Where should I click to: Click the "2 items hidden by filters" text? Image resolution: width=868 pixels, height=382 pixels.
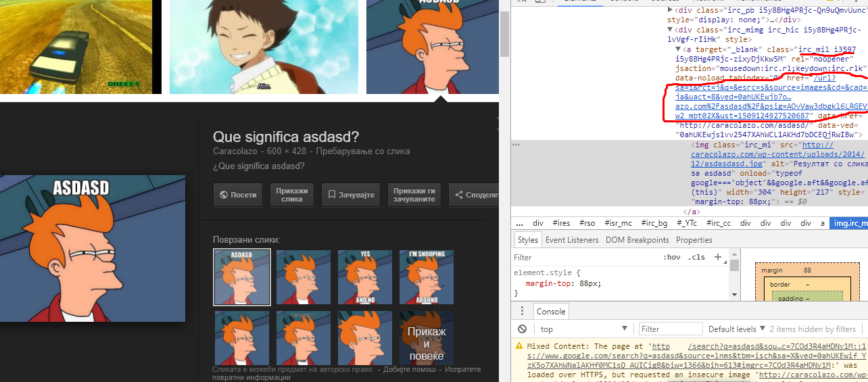tap(813, 329)
